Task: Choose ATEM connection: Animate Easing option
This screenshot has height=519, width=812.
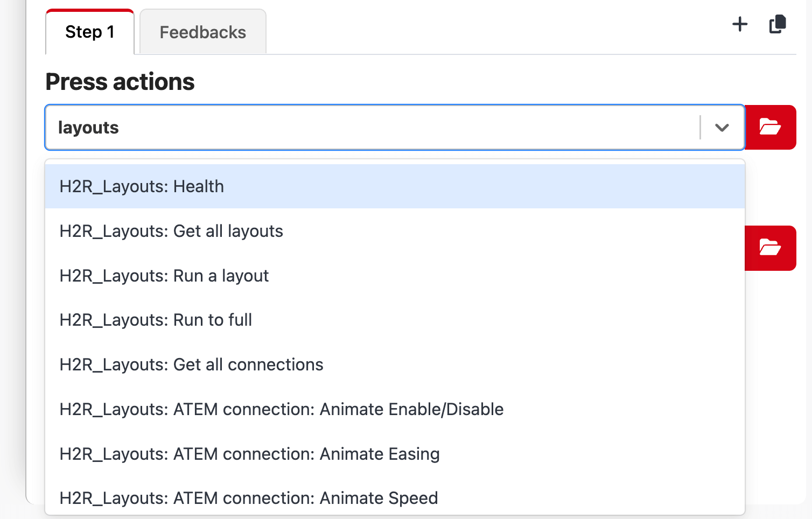Action: click(395, 454)
